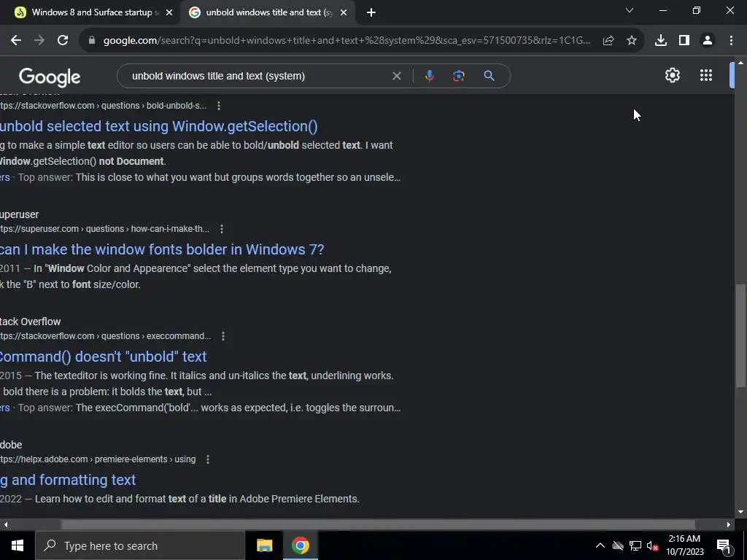This screenshot has height=560, width=747.
Task: Go back to the previous page
Action: pyautogui.click(x=16, y=41)
